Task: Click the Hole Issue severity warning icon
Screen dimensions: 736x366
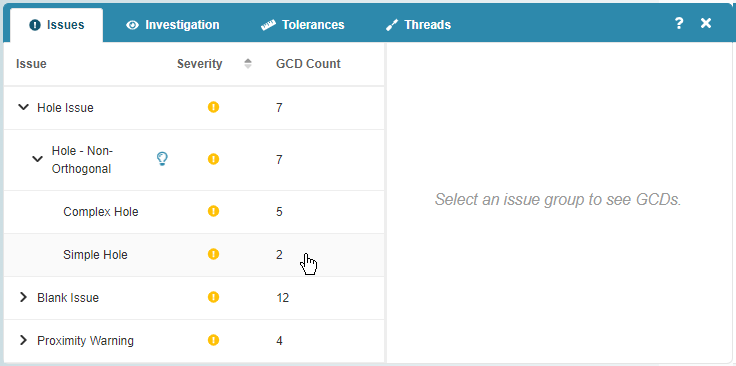Action: (214, 107)
